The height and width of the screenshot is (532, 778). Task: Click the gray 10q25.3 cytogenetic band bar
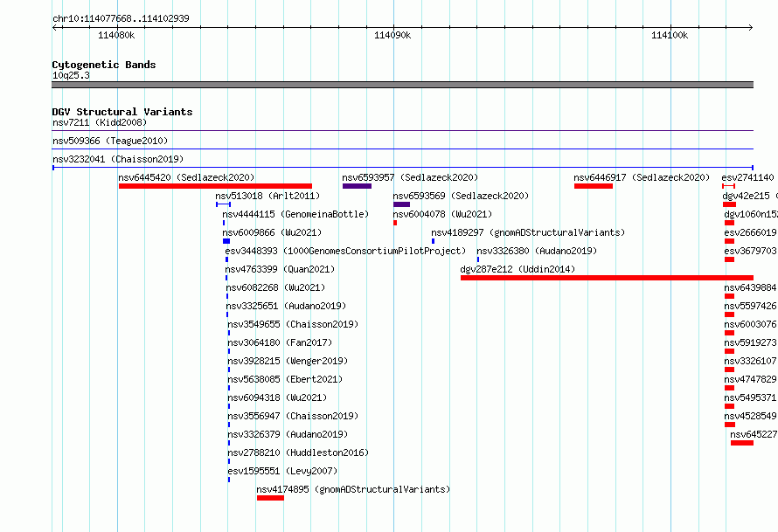402,85
